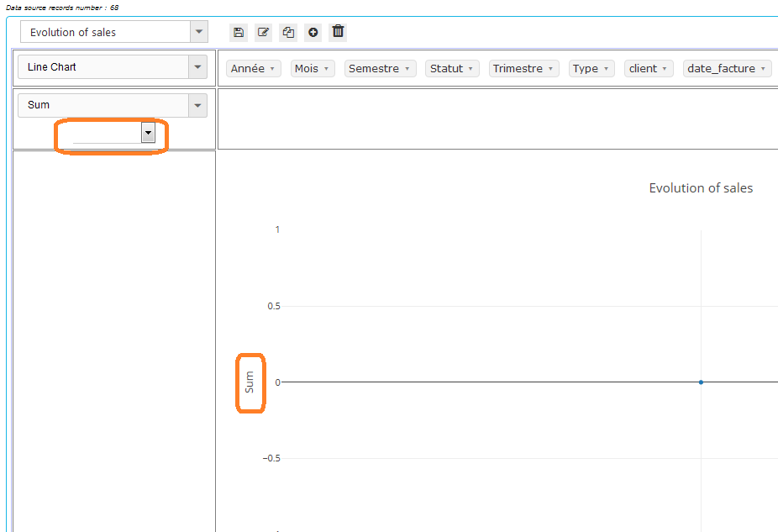Delete the report using trash icon
Image resolution: width=778 pixels, height=532 pixels.
click(337, 32)
